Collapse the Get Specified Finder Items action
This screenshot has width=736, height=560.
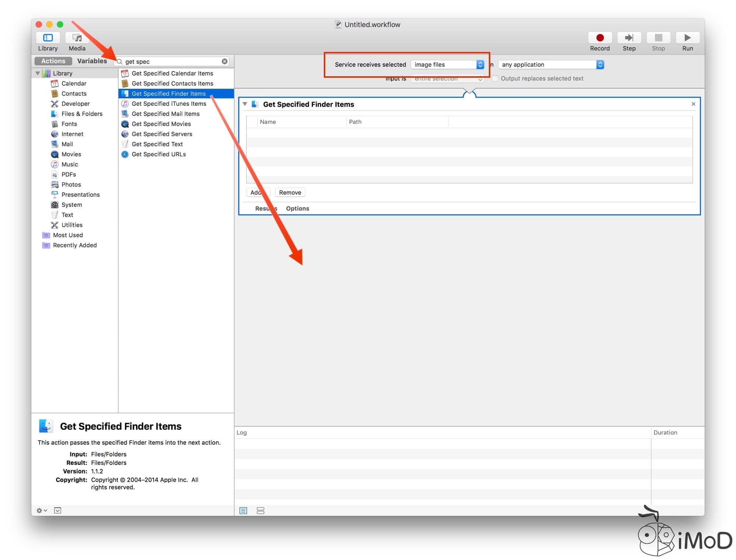pyautogui.click(x=244, y=104)
